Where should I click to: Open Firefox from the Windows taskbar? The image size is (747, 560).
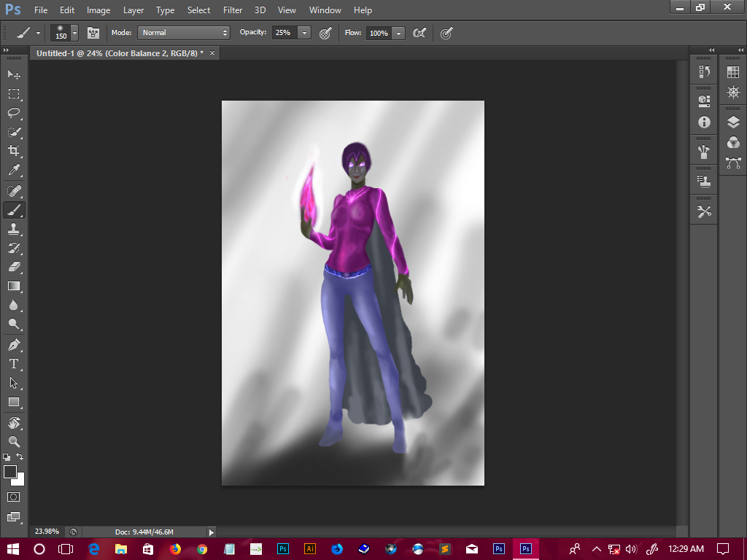point(175,548)
